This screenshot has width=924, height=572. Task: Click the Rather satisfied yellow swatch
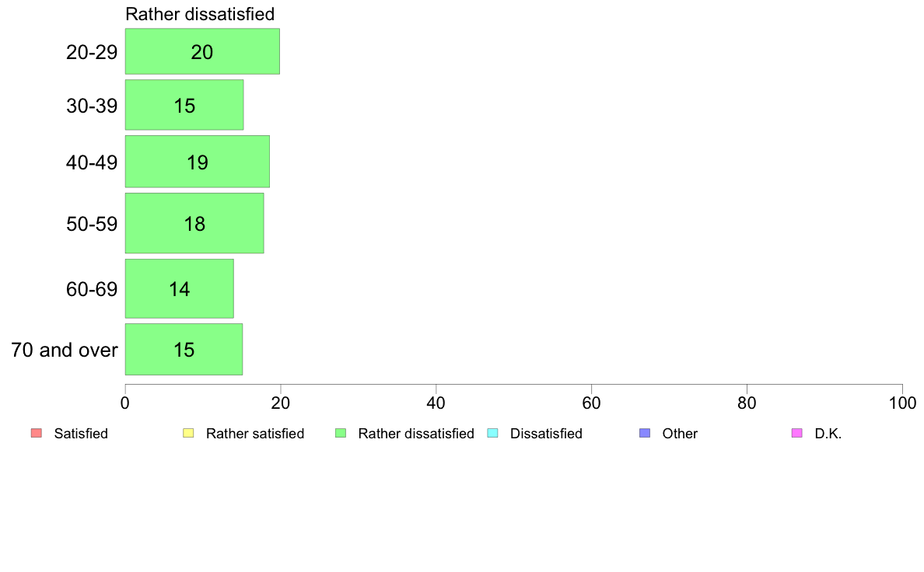[x=188, y=433]
